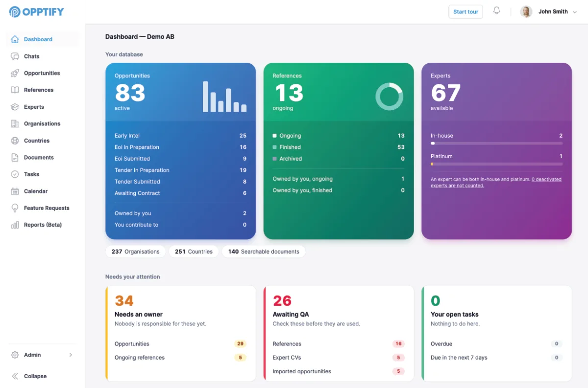Click the Calendar icon in sidebar

(15, 191)
